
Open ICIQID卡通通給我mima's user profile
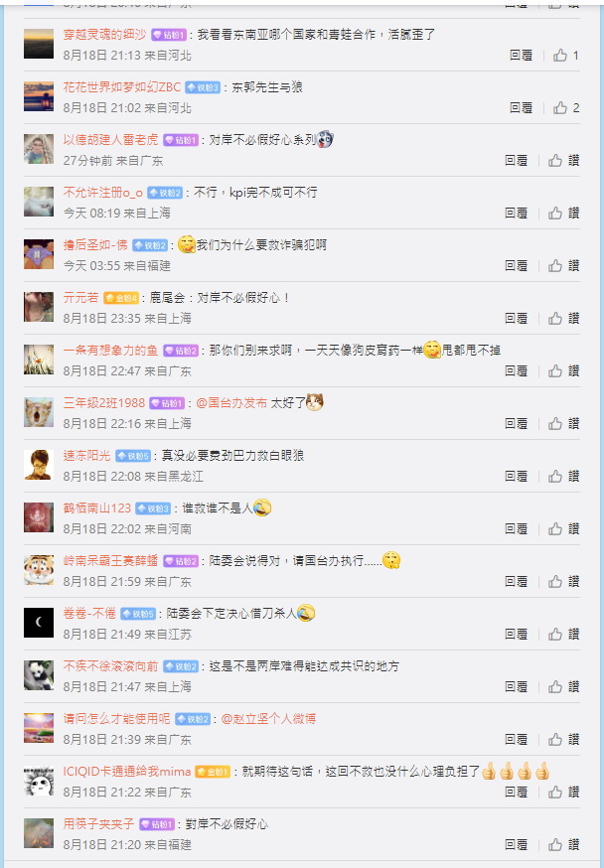127,771
